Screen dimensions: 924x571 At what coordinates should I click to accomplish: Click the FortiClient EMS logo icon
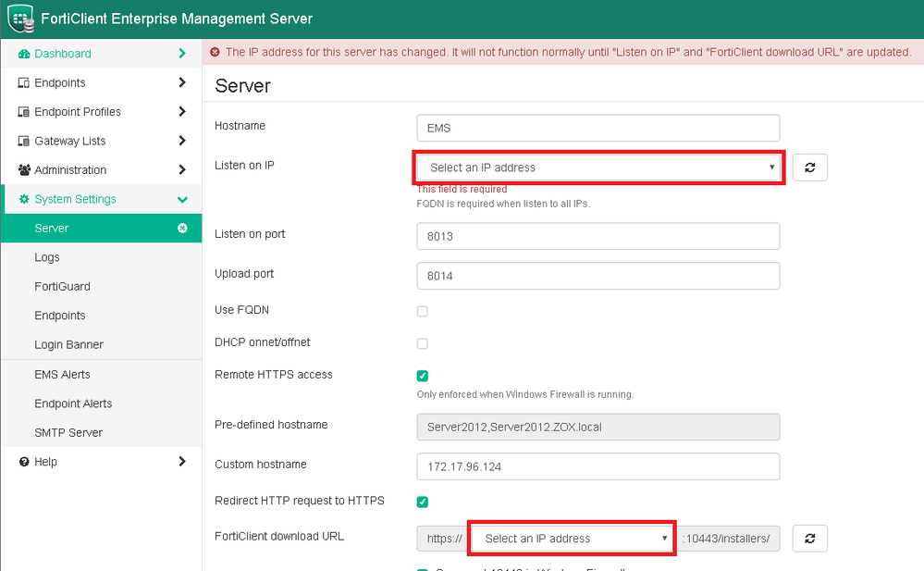(x=23, y=19)
